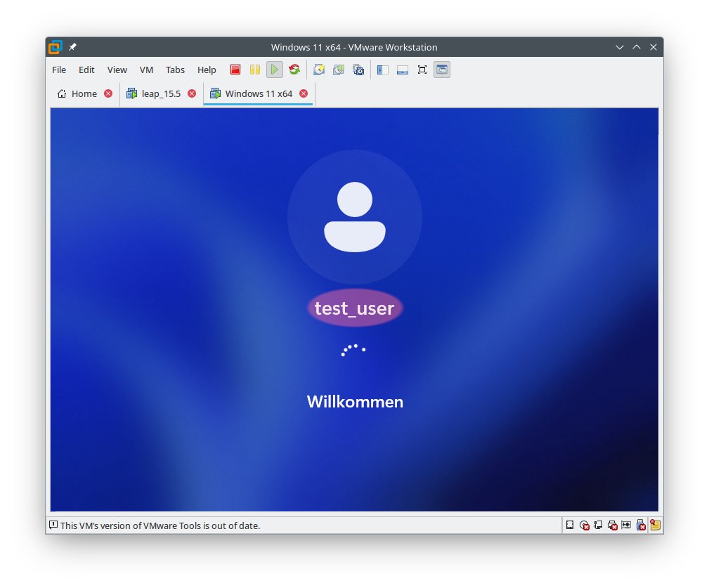Open the Help menu
Viewport: 709px width, 588px height.
pos(207,70)
